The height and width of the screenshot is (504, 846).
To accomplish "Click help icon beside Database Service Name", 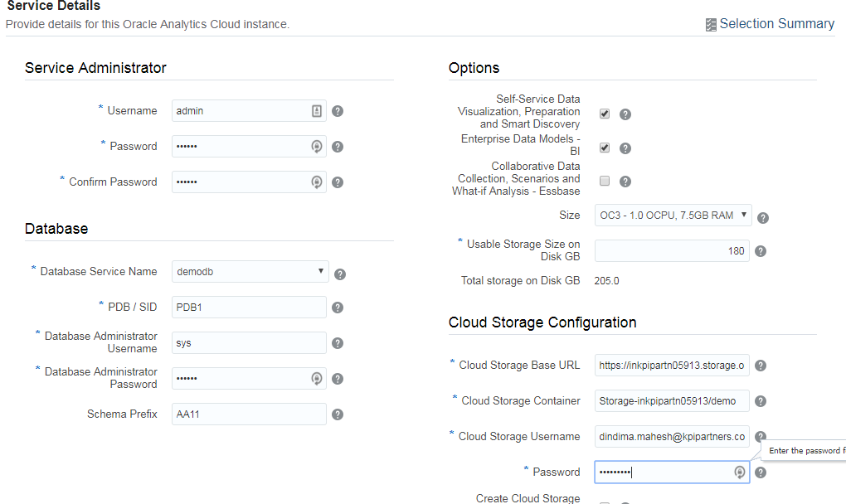I will (x=339, y=274).
